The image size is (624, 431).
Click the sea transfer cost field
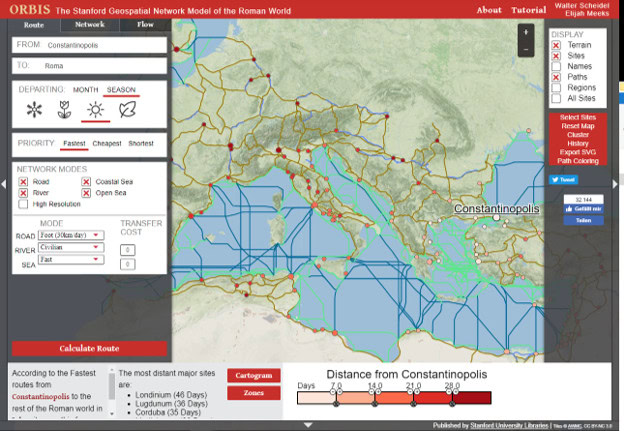pyautogui.click(x=127, y=264)
